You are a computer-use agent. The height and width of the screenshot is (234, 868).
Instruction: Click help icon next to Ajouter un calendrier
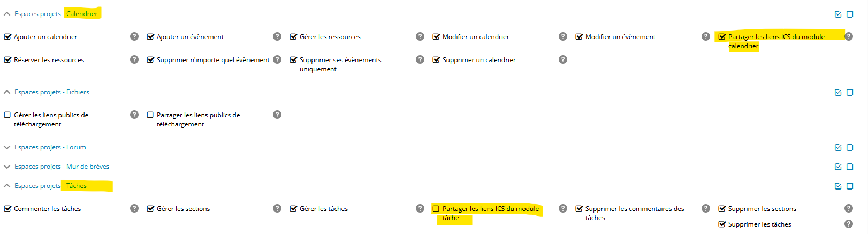coord(134,36)
